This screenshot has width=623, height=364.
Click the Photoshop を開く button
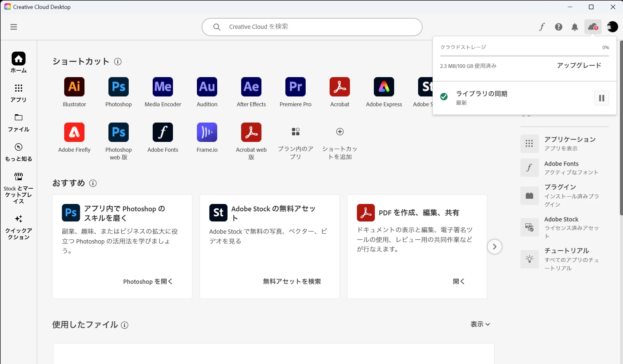tap(148, 281)
